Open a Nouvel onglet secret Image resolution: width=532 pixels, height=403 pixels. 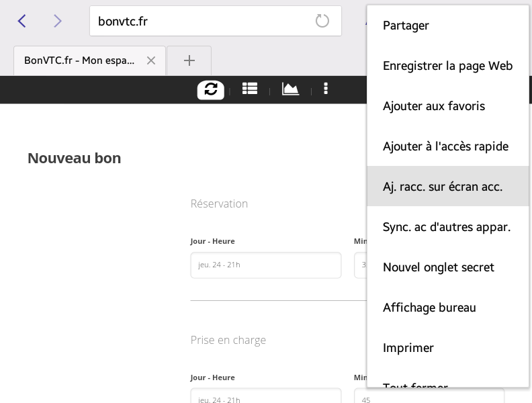click(x=448, y=267)
